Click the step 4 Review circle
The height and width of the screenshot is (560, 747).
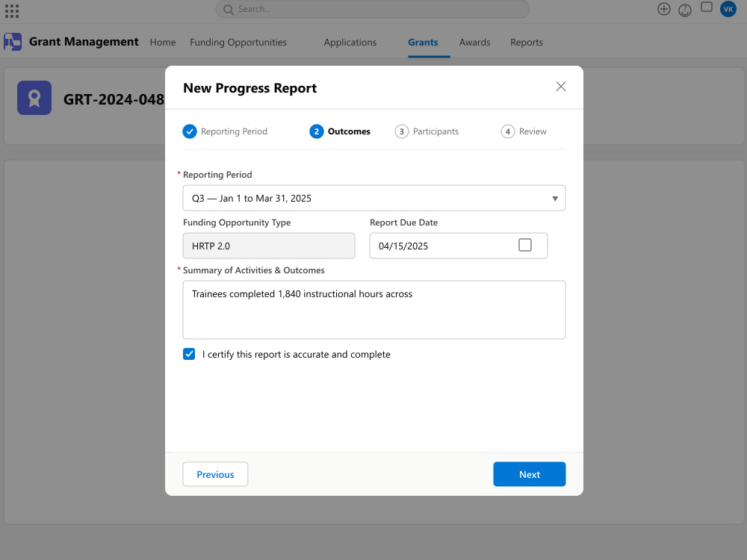508,131
